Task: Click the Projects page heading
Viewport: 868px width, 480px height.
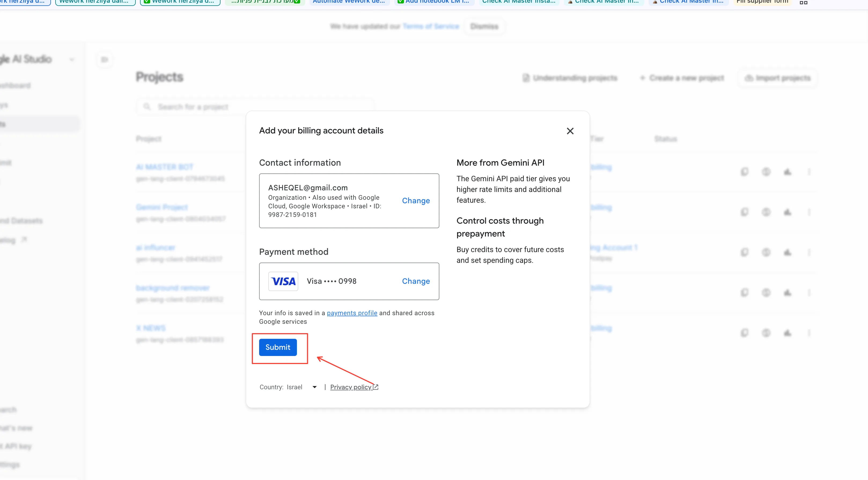Action: 159,77
